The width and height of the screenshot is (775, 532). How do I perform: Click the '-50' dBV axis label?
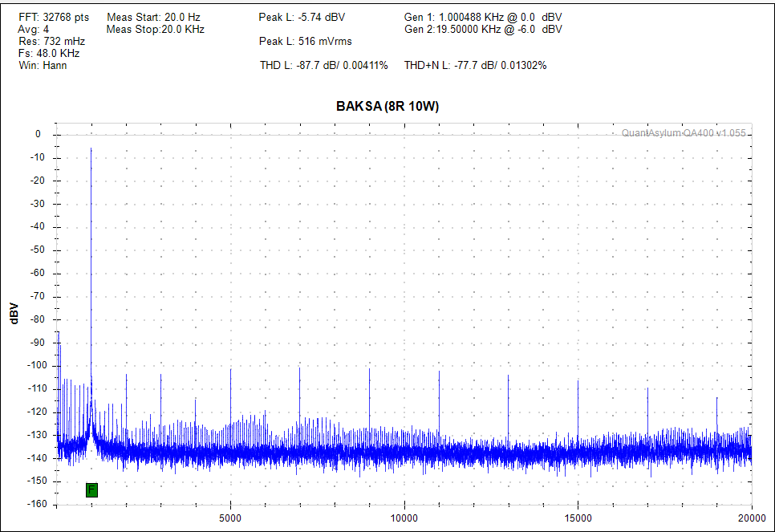[39, 250]
